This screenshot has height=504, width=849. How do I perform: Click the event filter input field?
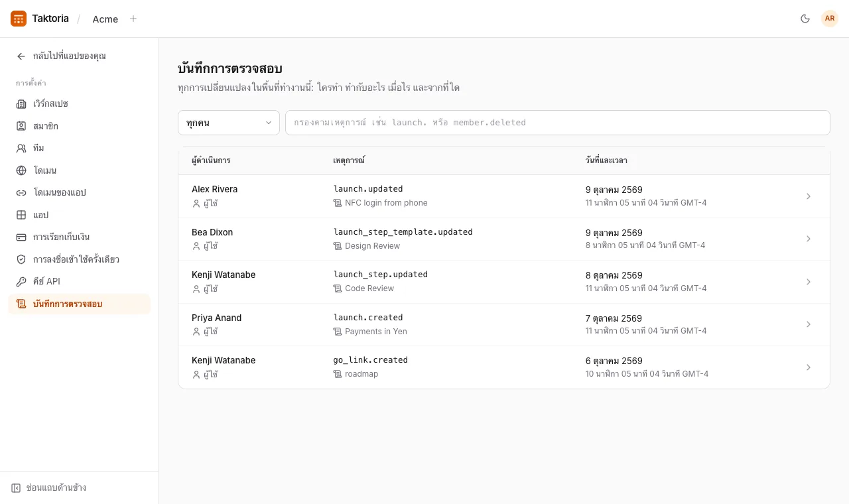(x=558, y=123)
